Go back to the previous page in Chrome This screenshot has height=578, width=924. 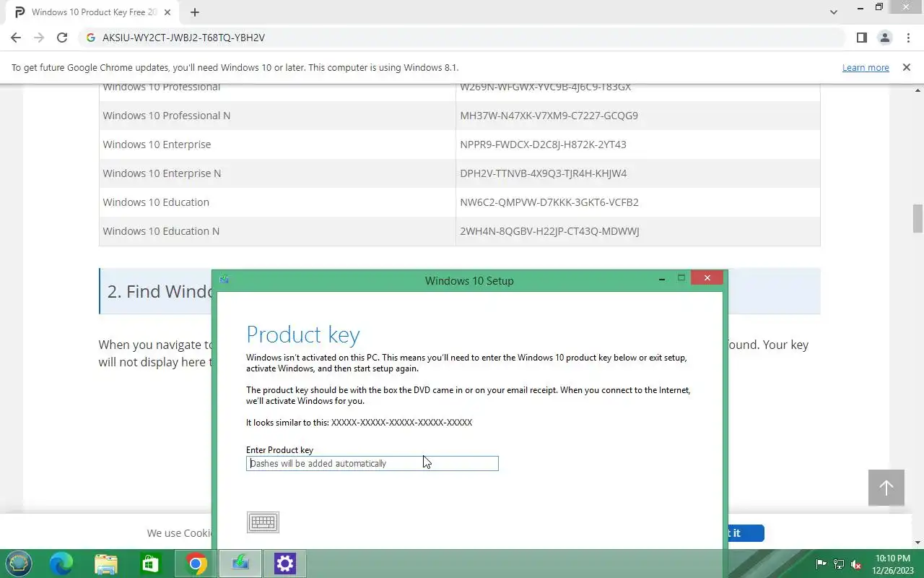tap(16, 38)
